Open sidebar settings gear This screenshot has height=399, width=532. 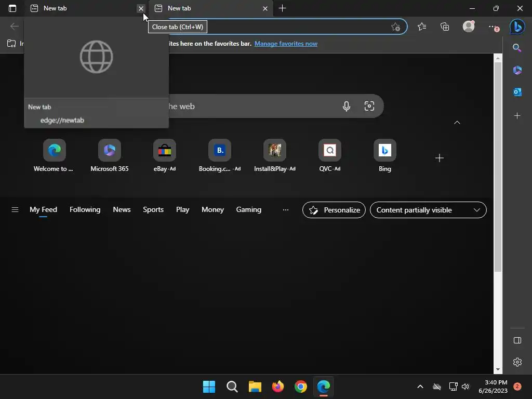coord(517,362)
